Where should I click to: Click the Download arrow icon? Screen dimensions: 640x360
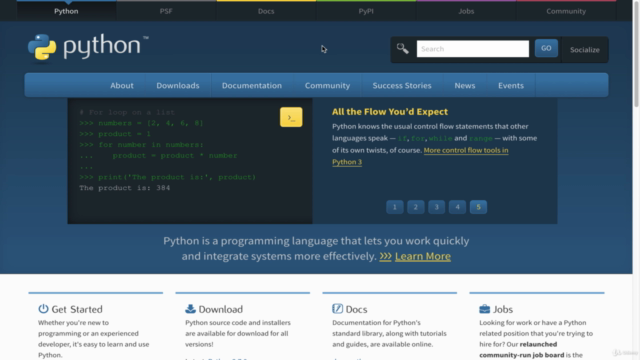tap(190, 309)
